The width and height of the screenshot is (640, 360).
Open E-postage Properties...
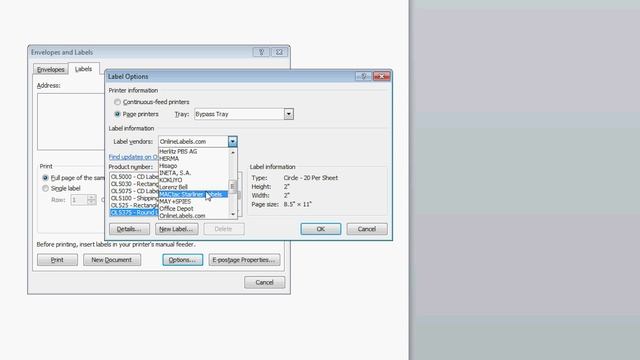click(244, 260)
